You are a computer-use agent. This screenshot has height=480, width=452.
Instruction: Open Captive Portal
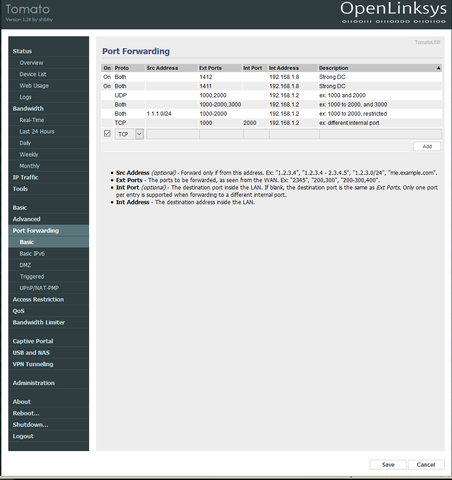[x=33, y=341]
